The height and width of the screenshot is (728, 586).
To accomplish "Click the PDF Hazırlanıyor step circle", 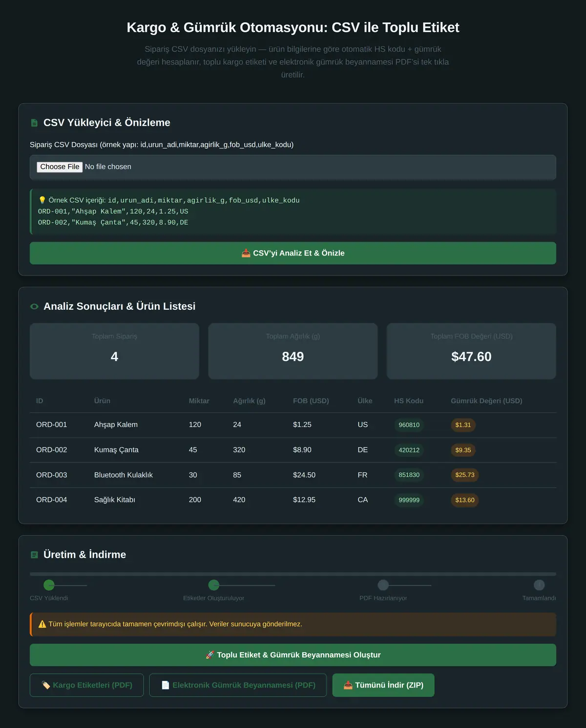I will pyautogui.click(x=383, y=585).
